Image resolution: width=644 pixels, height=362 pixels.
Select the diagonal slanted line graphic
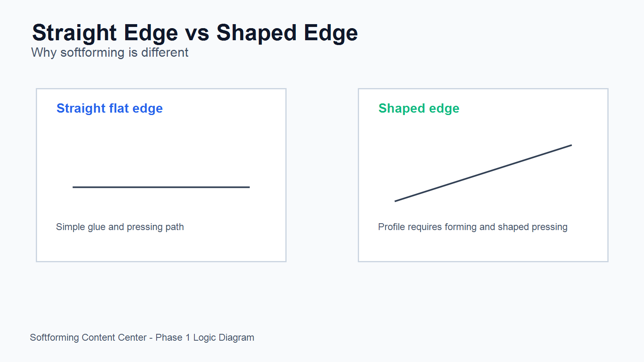point(483,173)
